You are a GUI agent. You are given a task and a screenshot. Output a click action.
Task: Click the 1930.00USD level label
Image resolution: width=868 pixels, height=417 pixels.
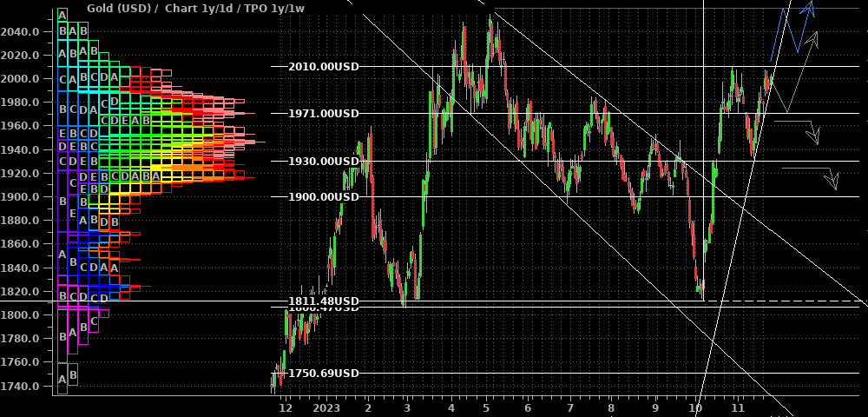[x=323, y=161]
